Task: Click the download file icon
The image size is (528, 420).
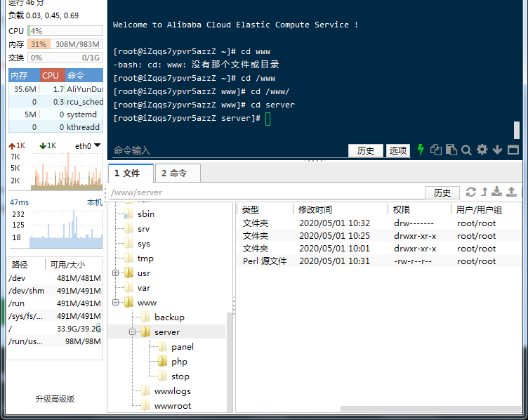Action: click(x=496, y=192)
